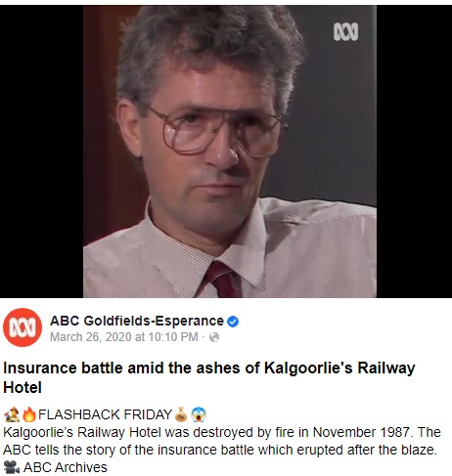The height and width of the screenshot is (476, 452).
Task: Click the screaming face emoji
Action: (x=199, y=414)
